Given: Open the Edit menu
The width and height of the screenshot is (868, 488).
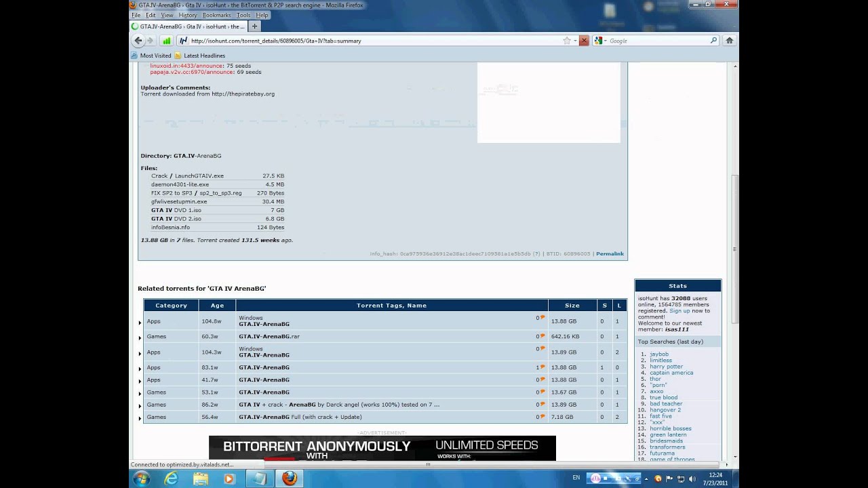Looking at the screenshot, I should coord(151,15).
